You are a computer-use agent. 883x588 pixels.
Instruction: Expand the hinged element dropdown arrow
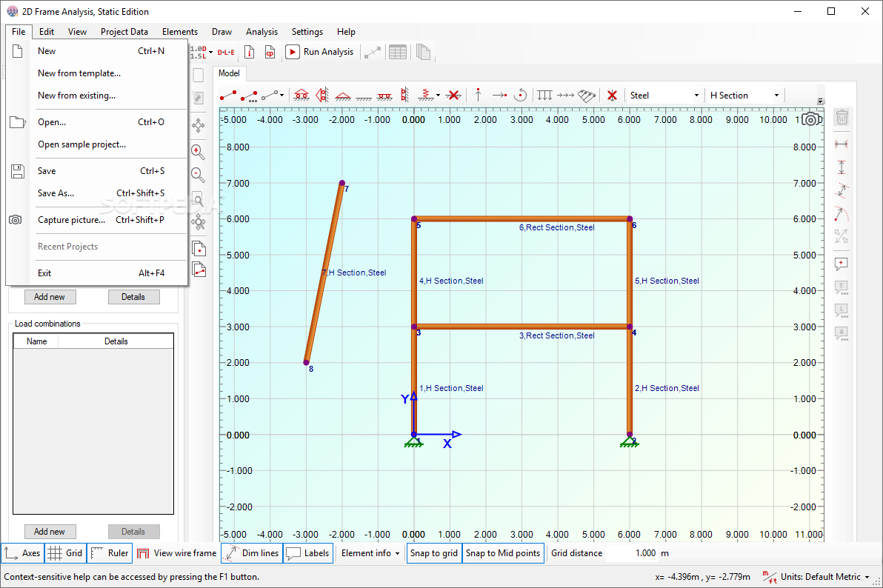(x=281, y=96)
